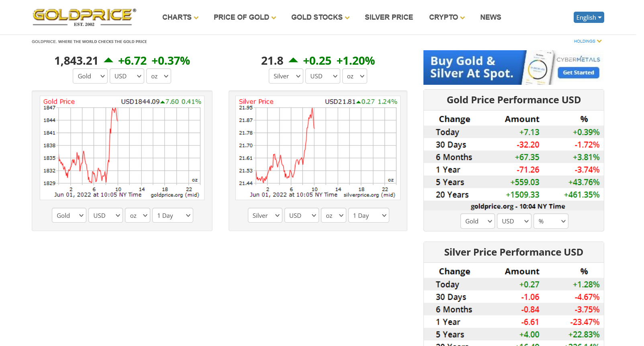Open the Charts menu
Viewport: 644px width, 346px height.
click(x=180, y=17)
